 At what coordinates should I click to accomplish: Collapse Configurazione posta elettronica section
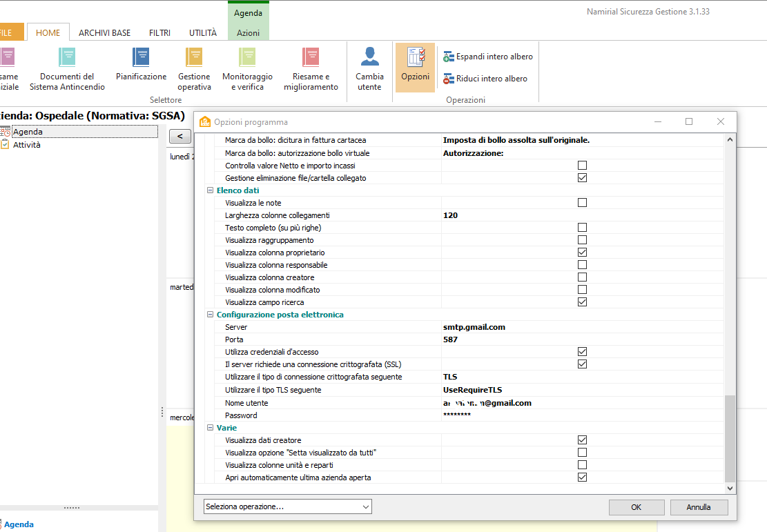[x=211, y=315]
